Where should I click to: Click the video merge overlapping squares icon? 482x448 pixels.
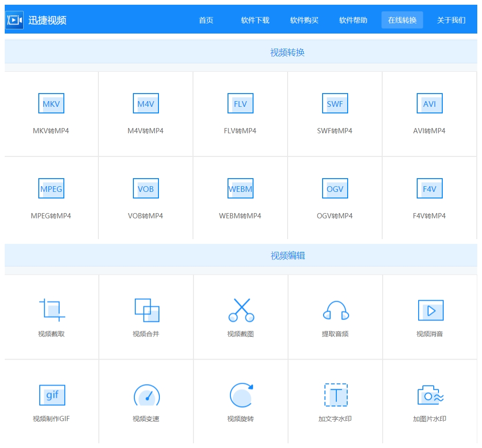147,310
